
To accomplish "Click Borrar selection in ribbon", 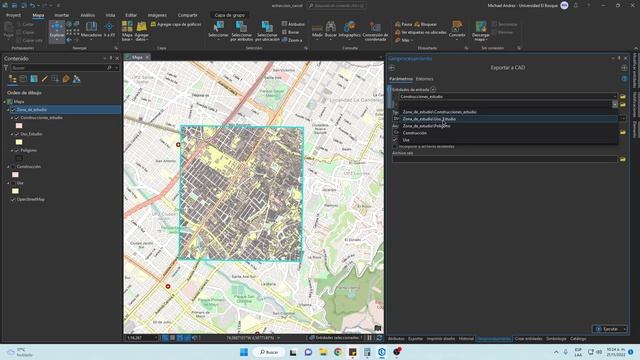I will 291,32.
